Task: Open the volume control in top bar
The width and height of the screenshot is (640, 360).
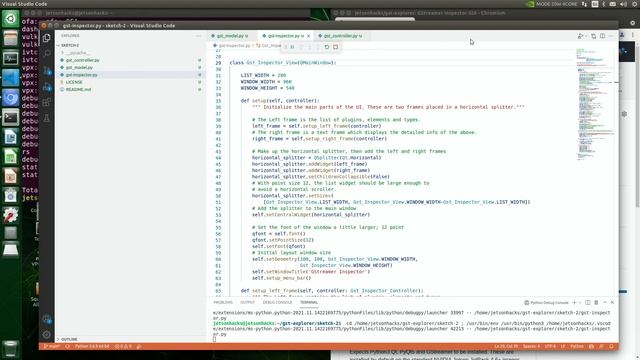Action: 623,4
